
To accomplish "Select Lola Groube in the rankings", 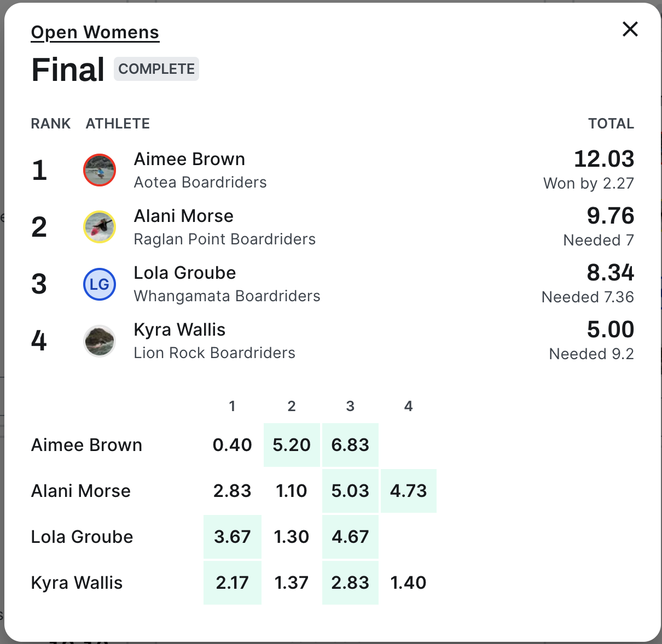I will (185, 273).
